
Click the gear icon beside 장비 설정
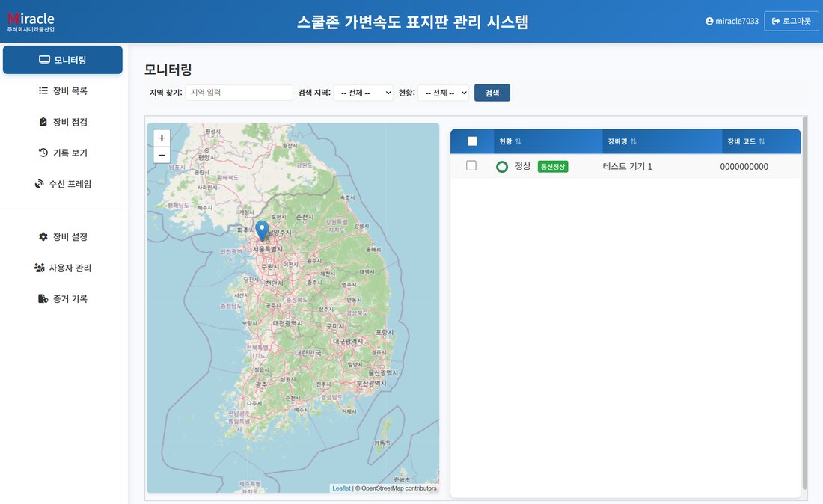[43, 236]
